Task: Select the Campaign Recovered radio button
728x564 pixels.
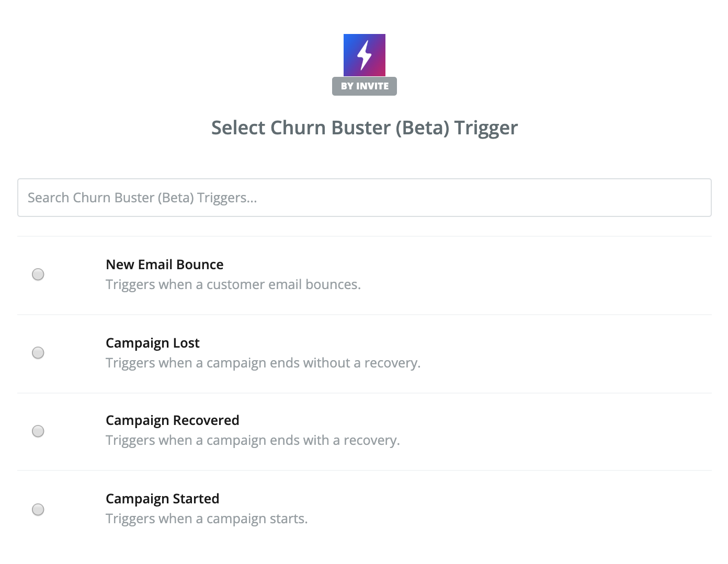Action: pos(38,431)
